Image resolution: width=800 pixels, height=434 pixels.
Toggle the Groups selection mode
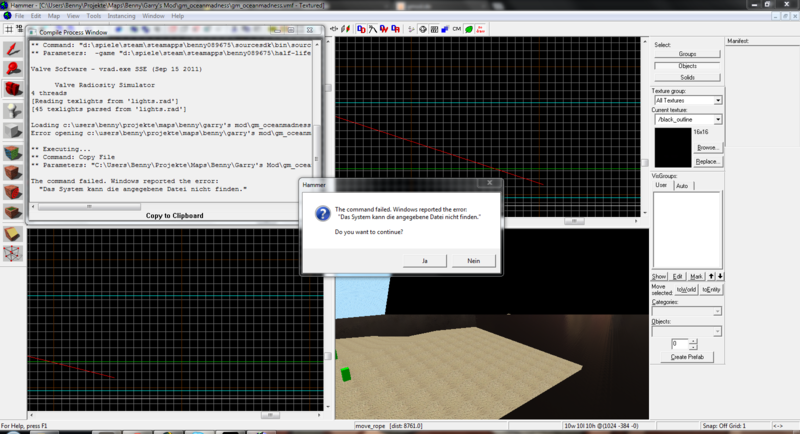point(687,54)
